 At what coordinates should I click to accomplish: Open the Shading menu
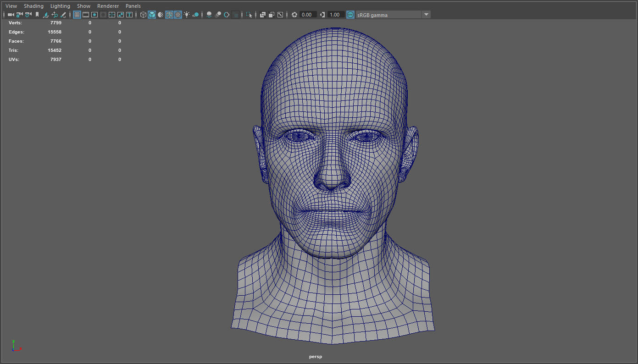click(34, 6)
